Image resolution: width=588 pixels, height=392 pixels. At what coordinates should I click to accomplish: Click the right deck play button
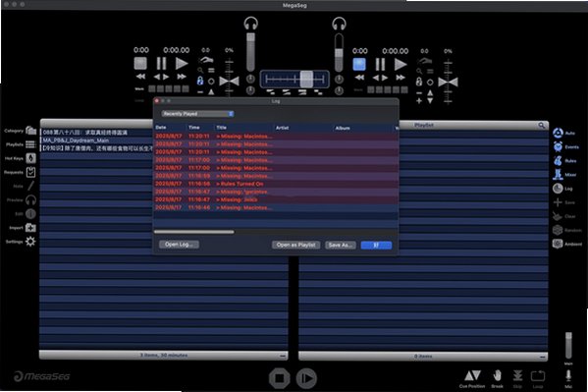point(401,64)
